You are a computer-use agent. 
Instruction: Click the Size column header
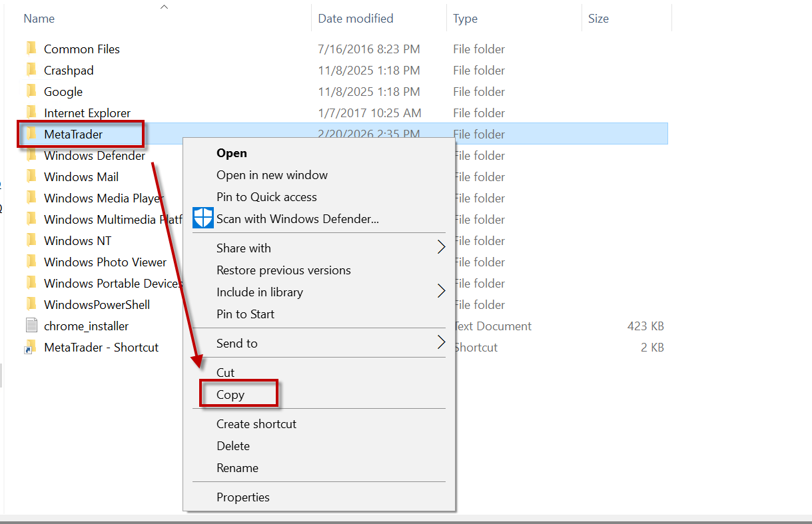tap(598, 19)
